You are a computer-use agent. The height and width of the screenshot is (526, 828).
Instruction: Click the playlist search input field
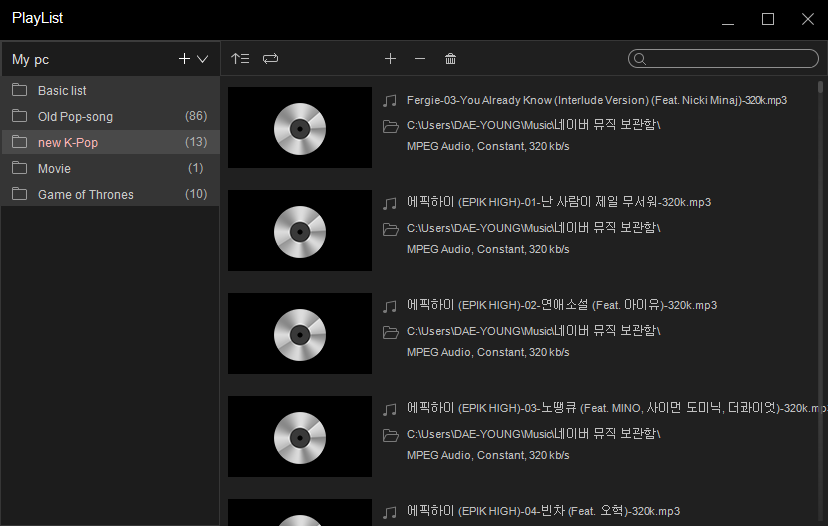730,59
